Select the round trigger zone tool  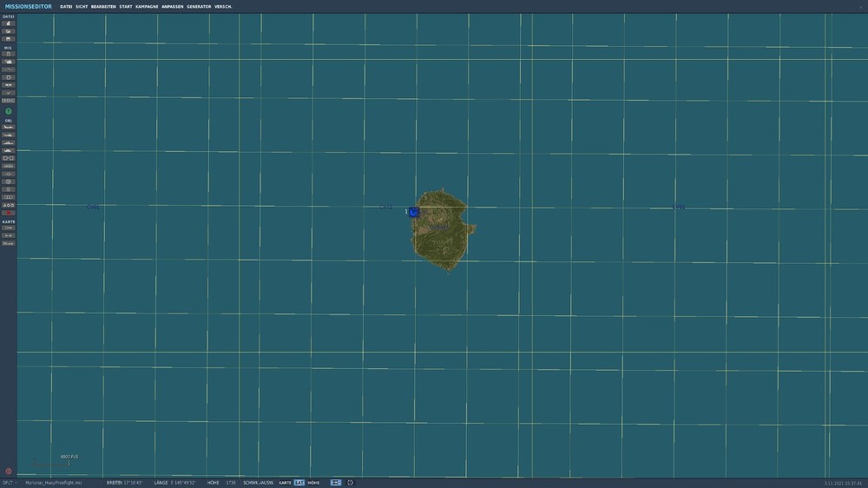click(x=9, y=181)
